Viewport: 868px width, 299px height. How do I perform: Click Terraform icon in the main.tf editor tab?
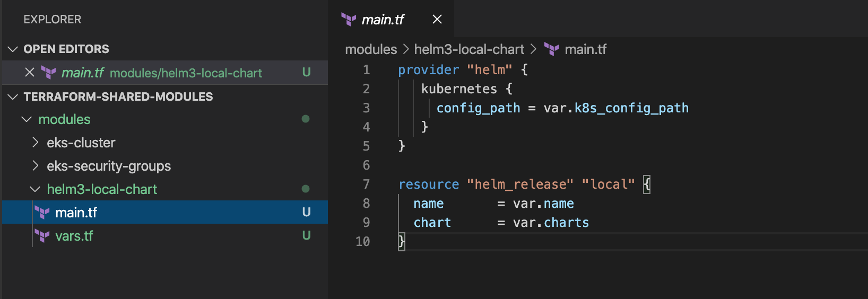pos(349,20)
